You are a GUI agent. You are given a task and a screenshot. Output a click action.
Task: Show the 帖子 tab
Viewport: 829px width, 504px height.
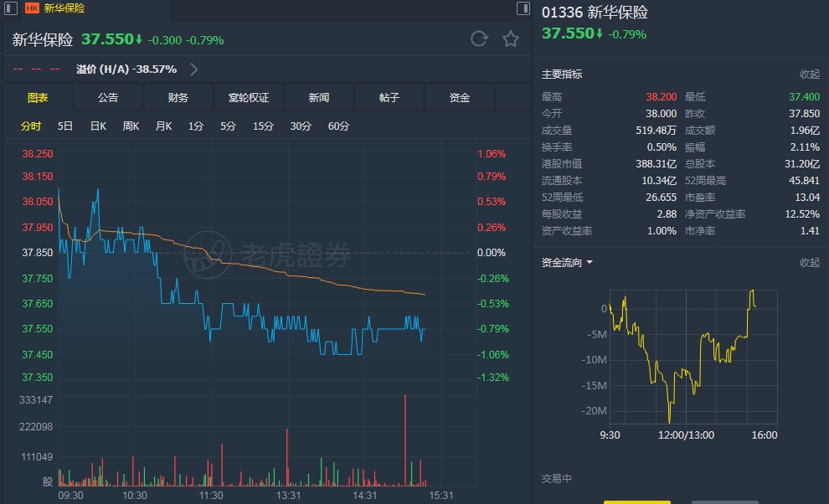click(x=389, y=98)
